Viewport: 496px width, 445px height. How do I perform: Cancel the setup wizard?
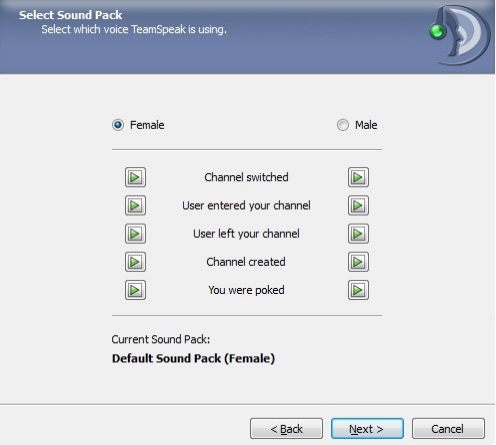coord(448,429)
